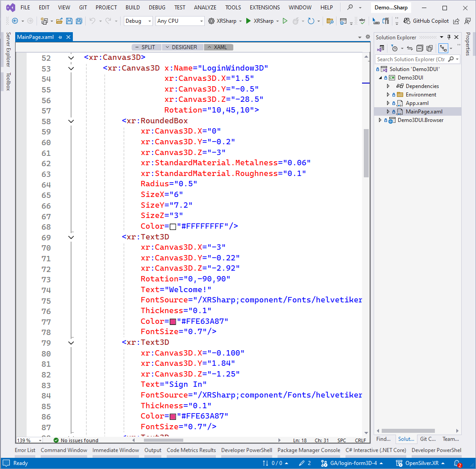Click the XRSharp startup project gear icon
This screenshot has height=469, width=476.
(x=211, y=21)
